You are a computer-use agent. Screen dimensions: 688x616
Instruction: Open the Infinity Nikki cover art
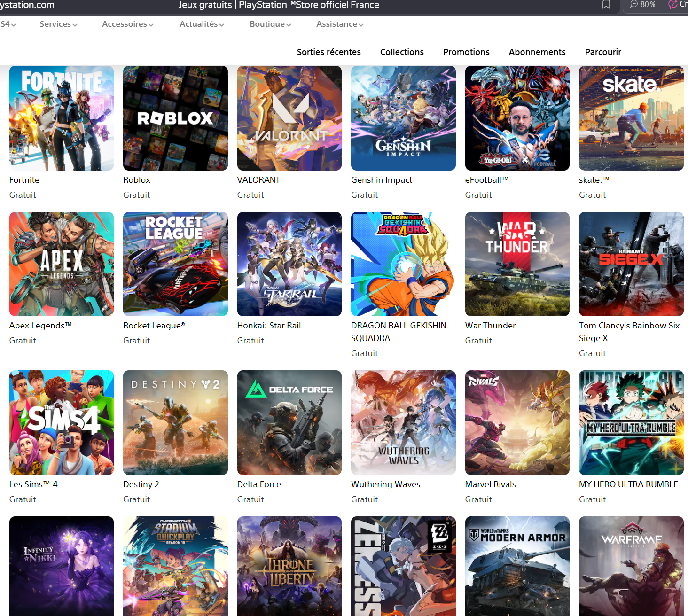(x=62, y=566)
